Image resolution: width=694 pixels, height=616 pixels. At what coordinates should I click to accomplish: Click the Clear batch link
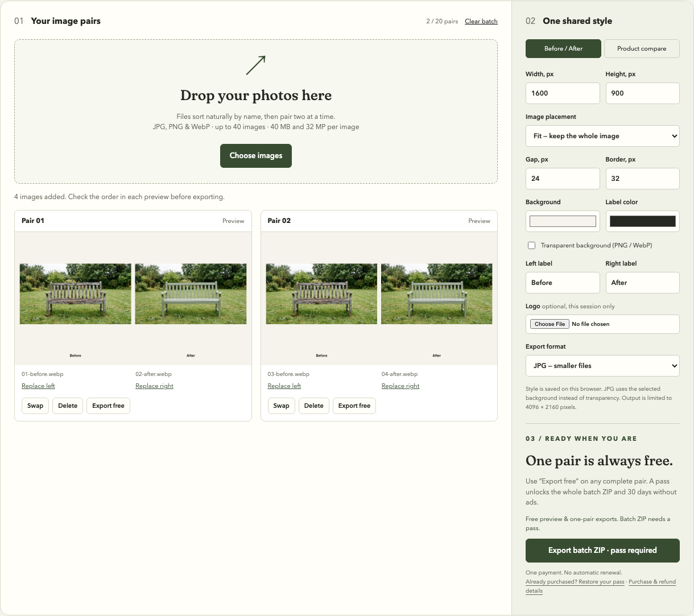481,21
